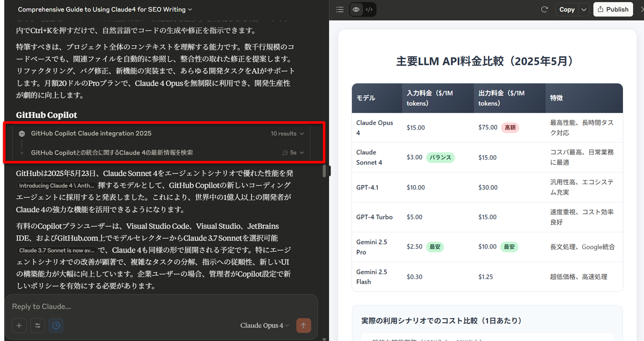Click the 超低価格、高速処理 feature cell
This screenshot has width=644, height=341.
(579, 277)
